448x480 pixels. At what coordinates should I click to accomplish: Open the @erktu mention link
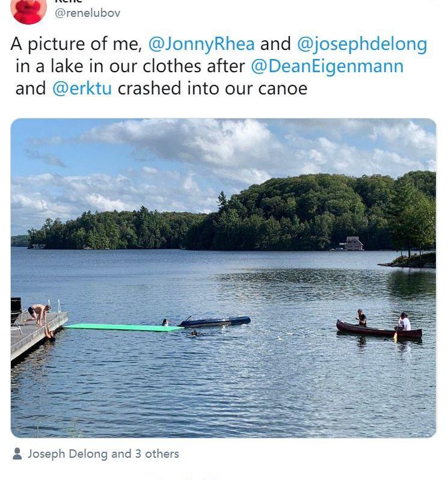coord(82,88)
